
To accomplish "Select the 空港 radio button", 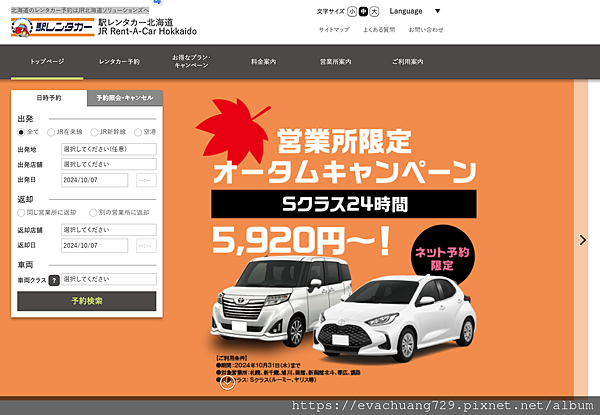I will tap(137, 132).
